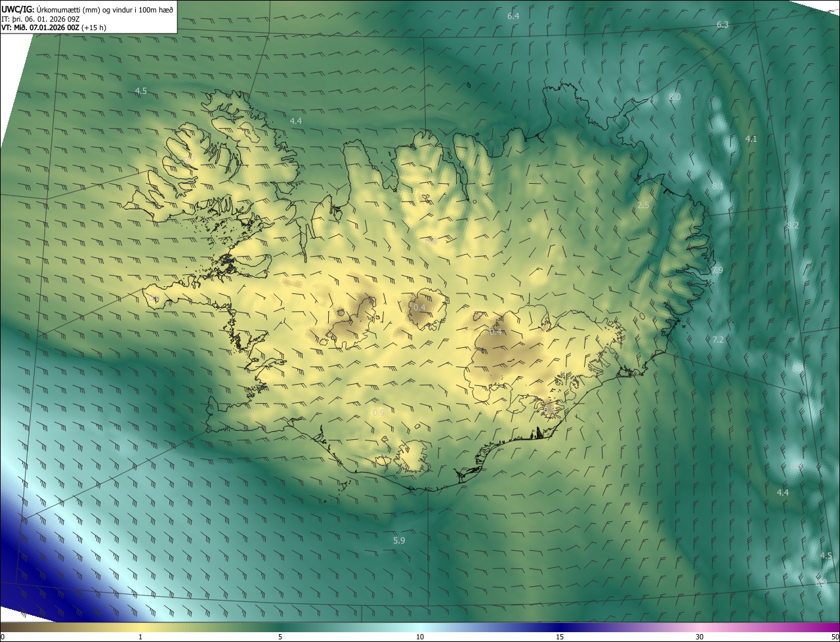Click the 7.9 value label on the map
The image size is (840, 642).
click(717, 270)
